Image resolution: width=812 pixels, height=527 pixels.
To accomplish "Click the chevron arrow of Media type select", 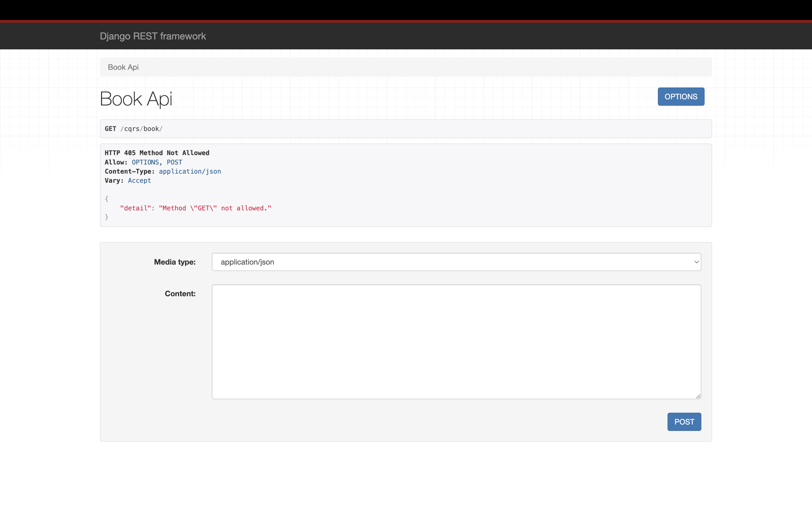I will click(x=696, y=262).
